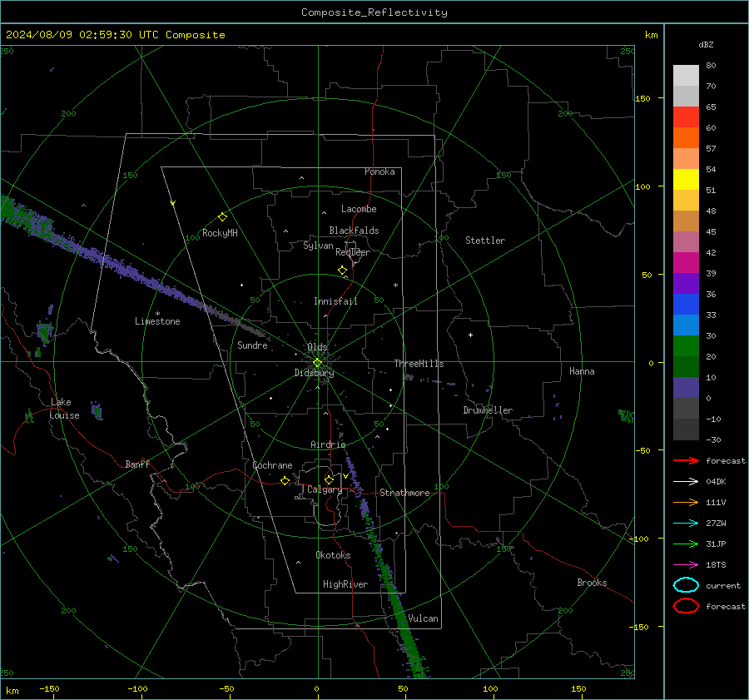Click the Ponoka city label

click(379, 171)
